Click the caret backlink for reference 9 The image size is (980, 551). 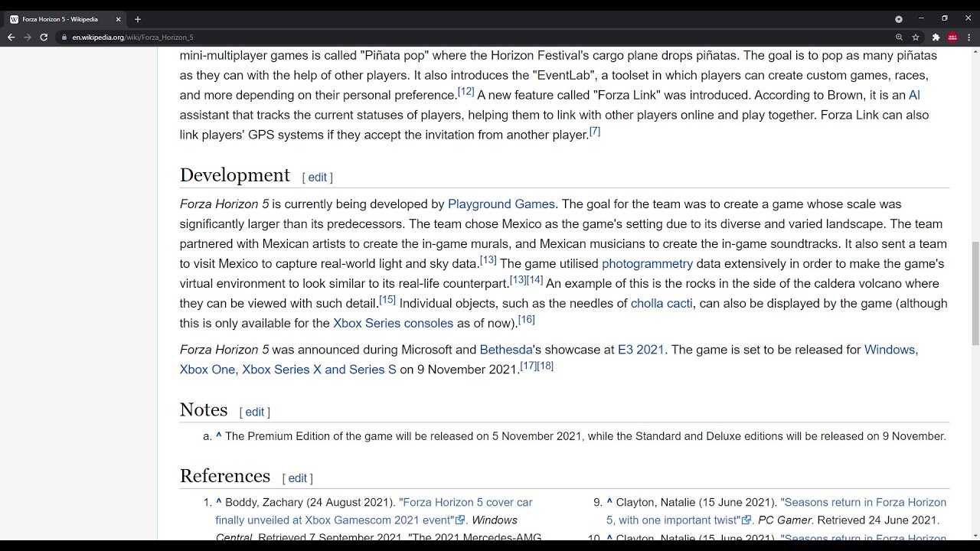tap(609, 502)
